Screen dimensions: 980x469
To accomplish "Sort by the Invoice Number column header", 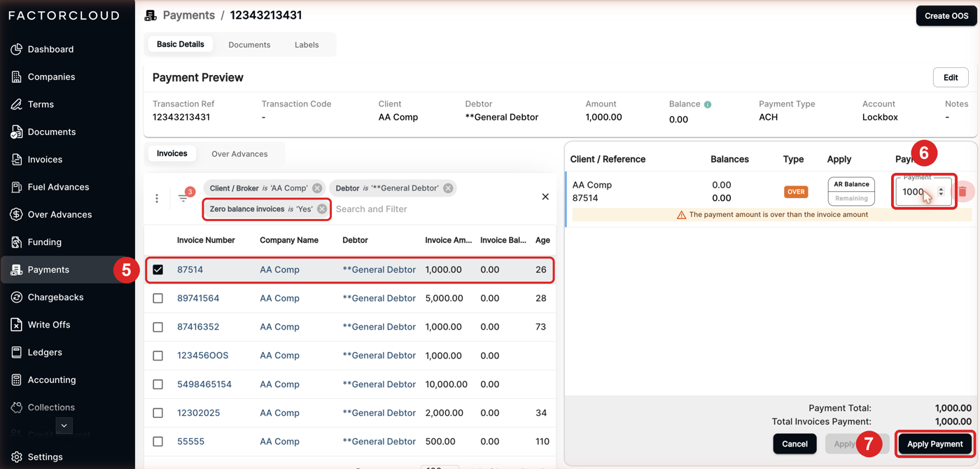I will click(206, 240).
